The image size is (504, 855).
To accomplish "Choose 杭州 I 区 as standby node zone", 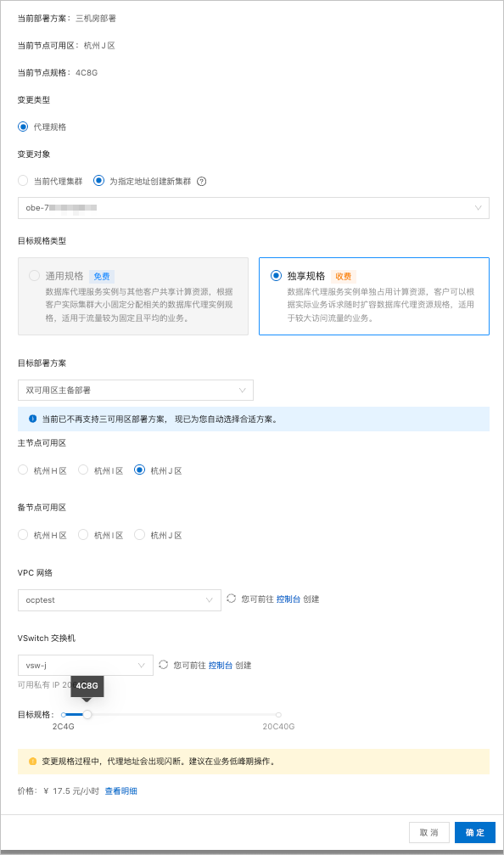I will pos(83,535).
